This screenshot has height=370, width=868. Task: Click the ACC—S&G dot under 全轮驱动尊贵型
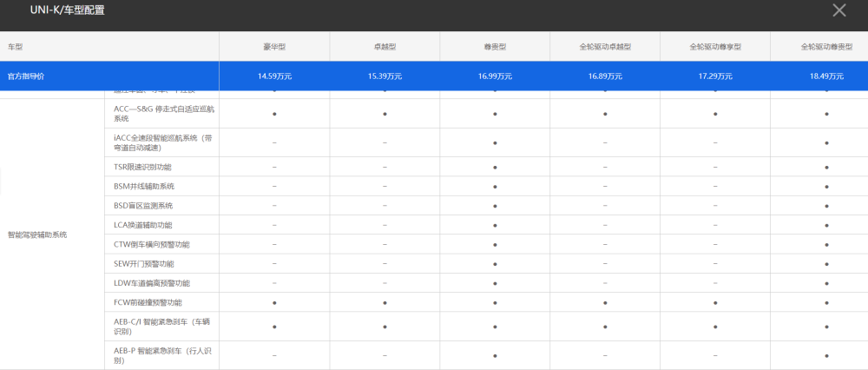click(x=826, y=114)
